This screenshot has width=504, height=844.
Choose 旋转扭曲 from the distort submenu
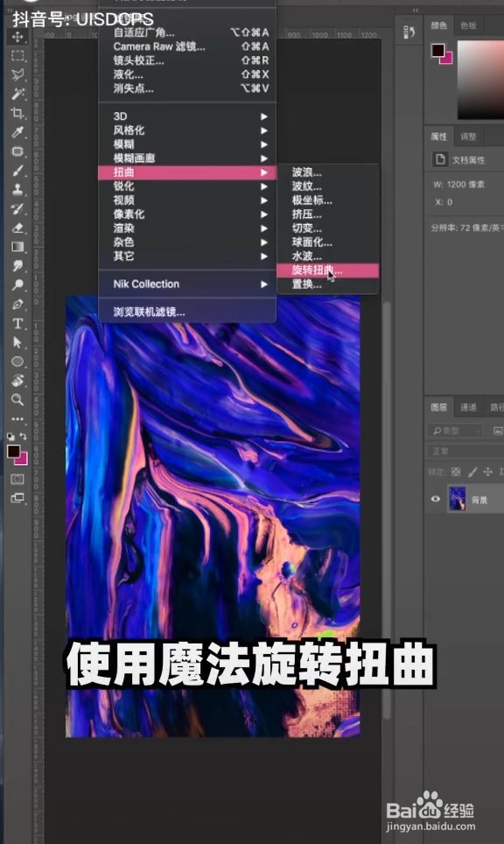point(327,271)
